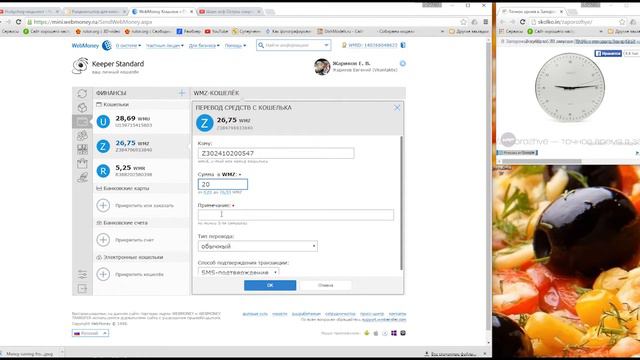Click the 'Прикрепить или заказать' card link

[144, 205]
